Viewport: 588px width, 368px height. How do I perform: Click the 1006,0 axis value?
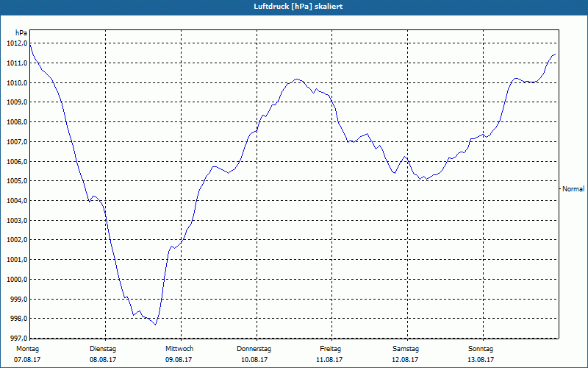(x=17, y=161)
